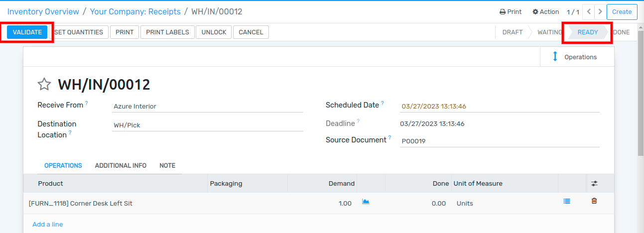Open optional columns settings icon in table header
Image resolution: width=644 pixels, height=233 pixels.
[594, 183]
